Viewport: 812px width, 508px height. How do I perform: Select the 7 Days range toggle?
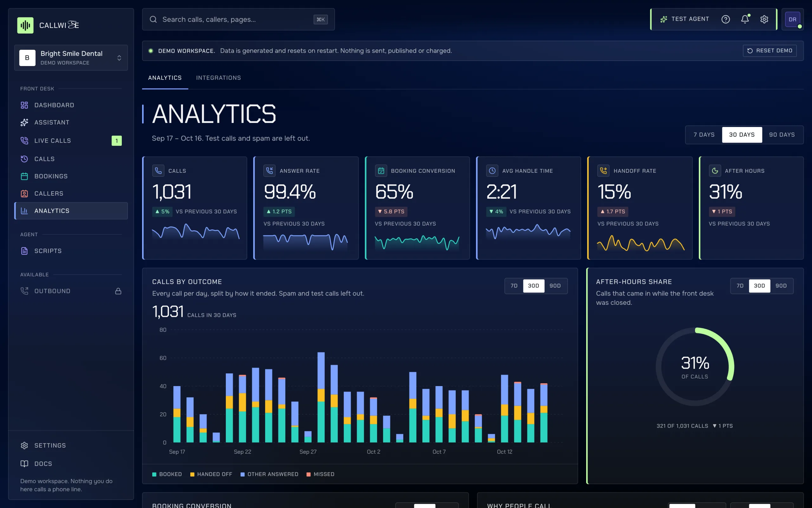pos(704,135)
